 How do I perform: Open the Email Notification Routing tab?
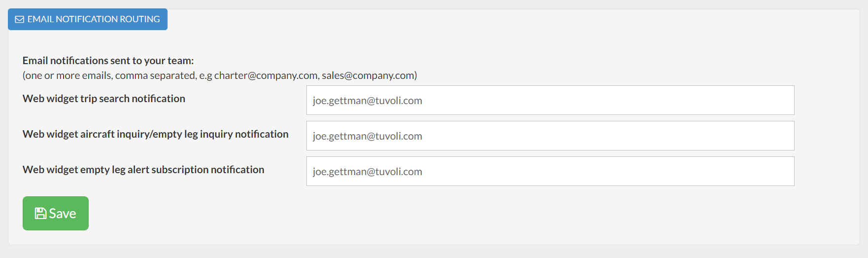tap(88, 19)
